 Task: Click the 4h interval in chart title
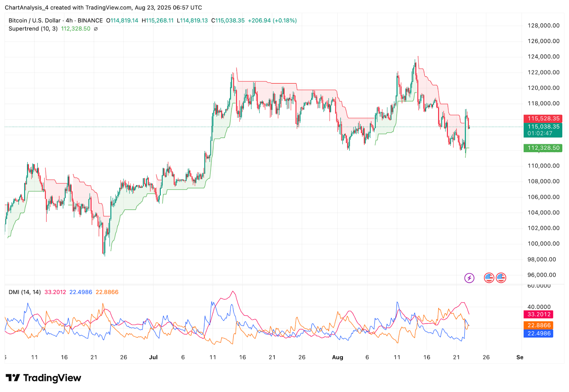click(x=69, y=21)
